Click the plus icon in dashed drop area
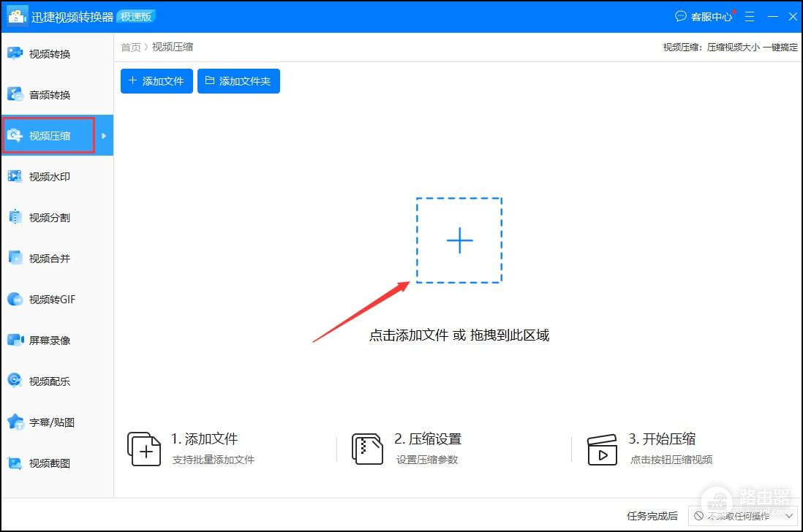The width and height of the screenshot is (803, 532). 459,240
